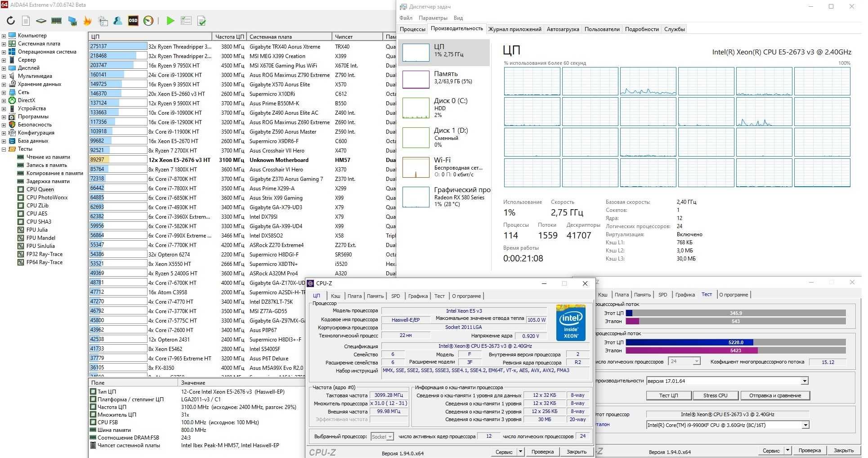868x458 pixels.
Task: Click the Частота ЦП field in details panel
Action: tap(197, 407)
